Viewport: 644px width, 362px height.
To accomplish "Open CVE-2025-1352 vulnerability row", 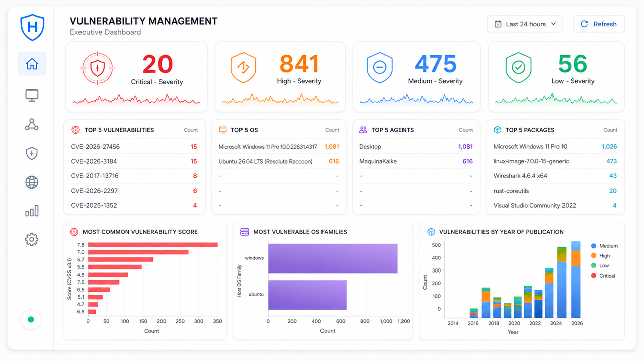I will click(134, 205).
